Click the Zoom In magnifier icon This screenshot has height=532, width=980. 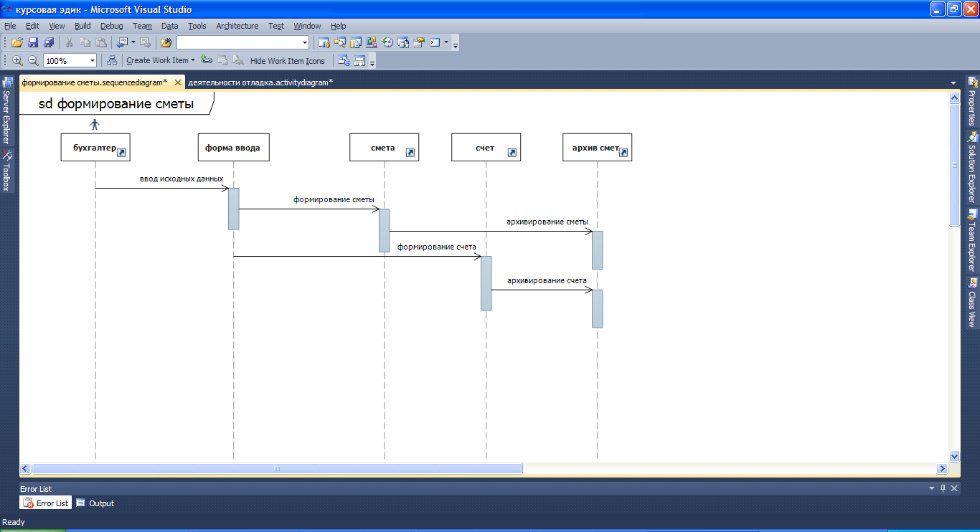coord(17,60)
